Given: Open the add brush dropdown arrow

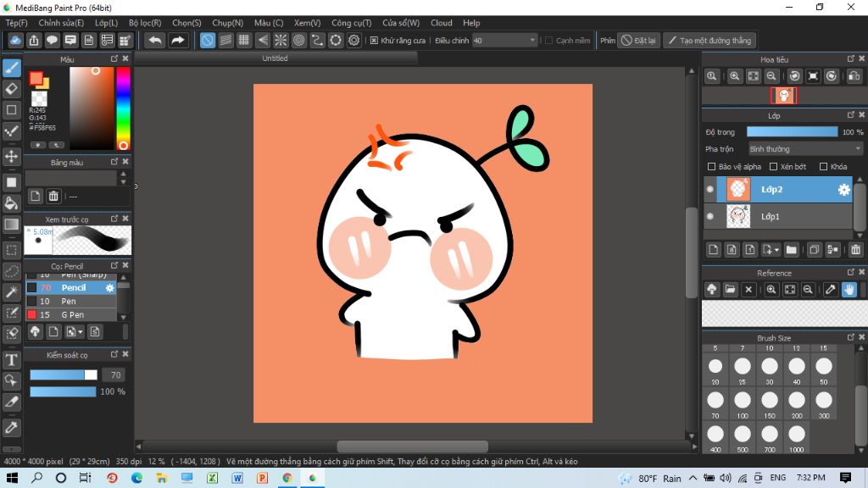Looking at the screenshot, I should tap(81, 332).
